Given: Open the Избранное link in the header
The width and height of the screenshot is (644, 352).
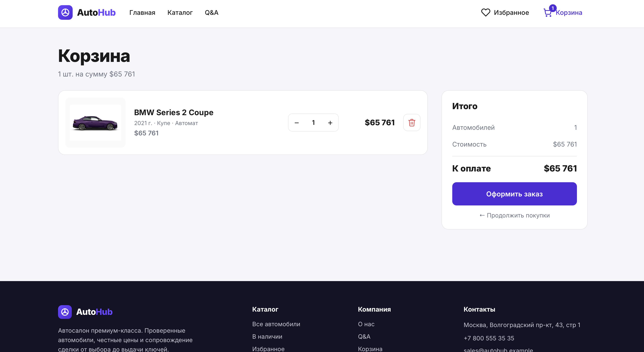Looking at the screenshot, I should (511, 12).
